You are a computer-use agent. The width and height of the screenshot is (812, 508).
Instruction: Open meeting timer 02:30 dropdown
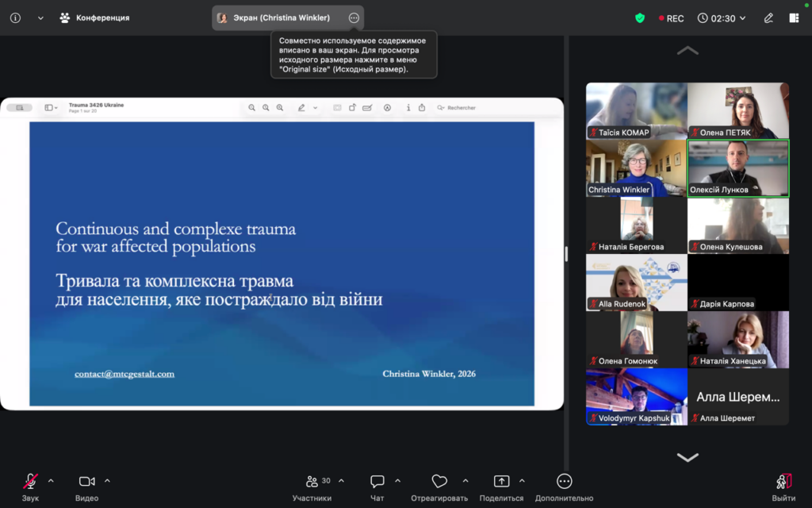click(x=722, y=18)
